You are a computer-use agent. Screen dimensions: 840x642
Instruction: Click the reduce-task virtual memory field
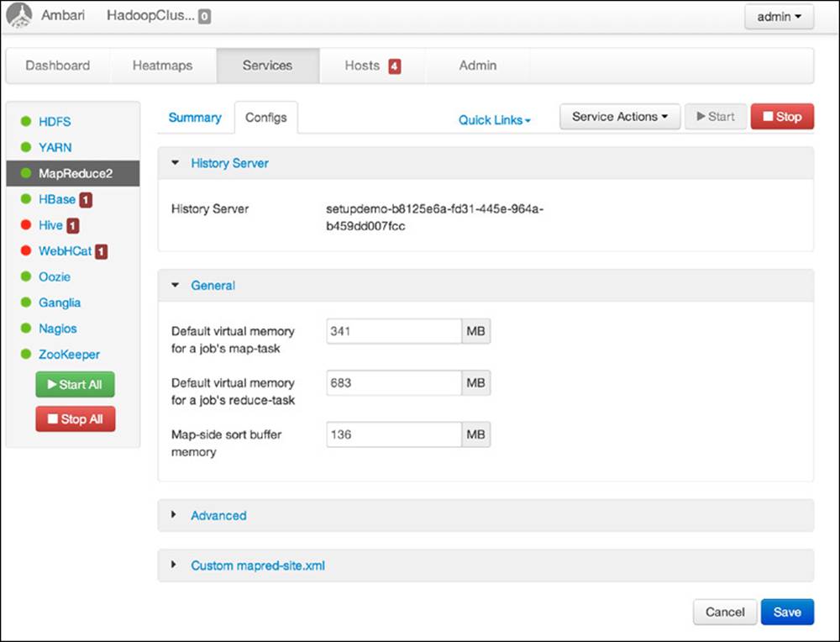tap(394, 382)
